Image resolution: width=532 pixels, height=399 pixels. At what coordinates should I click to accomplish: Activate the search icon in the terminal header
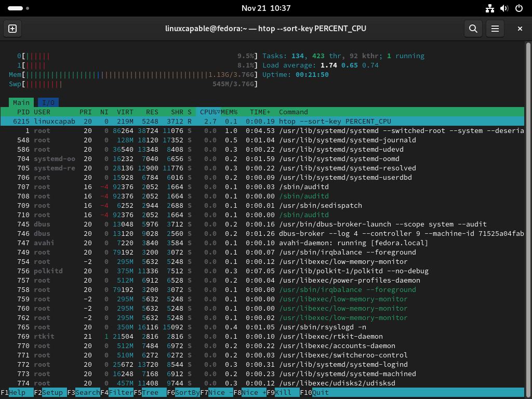(473, 29)
